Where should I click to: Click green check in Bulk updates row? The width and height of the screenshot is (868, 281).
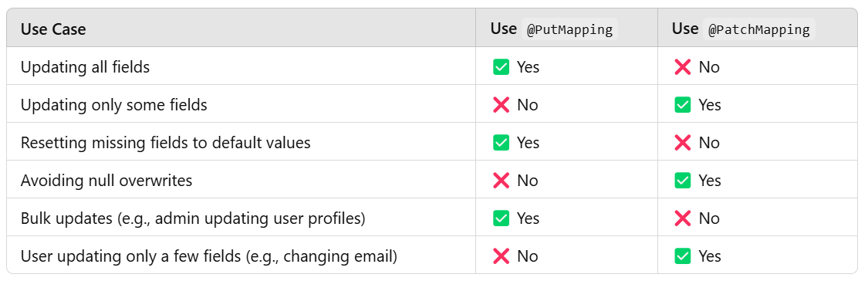501,218
